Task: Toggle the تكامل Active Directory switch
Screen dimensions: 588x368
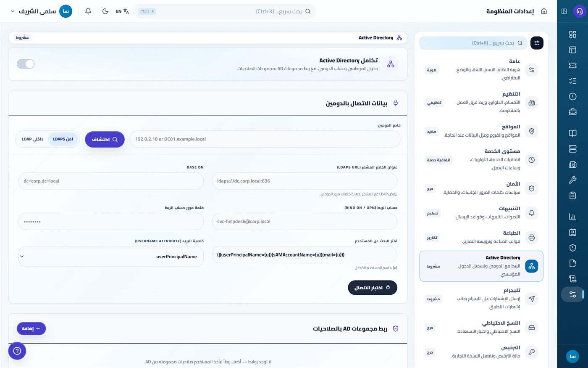Action: pos(26,64)
